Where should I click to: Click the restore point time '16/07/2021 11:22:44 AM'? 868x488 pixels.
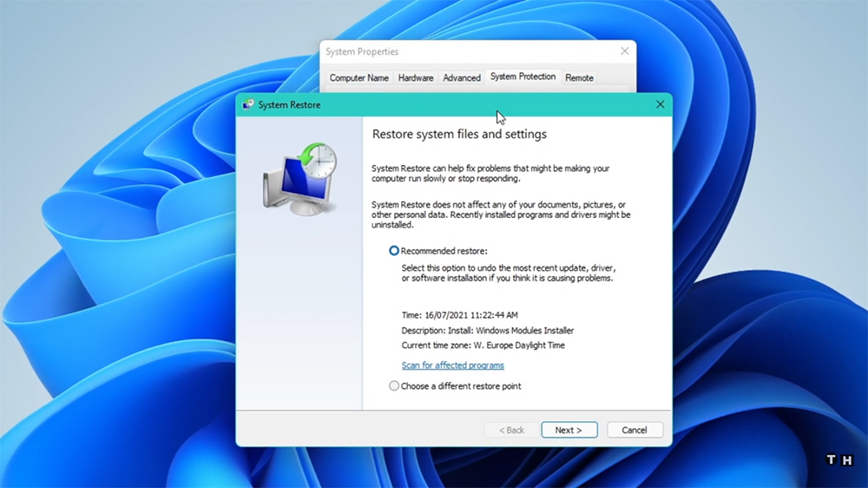point(471,315)
